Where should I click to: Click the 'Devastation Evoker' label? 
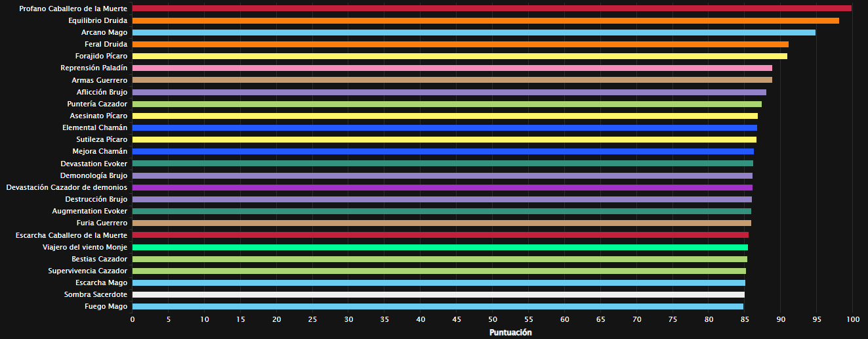click(x=94, y=163)
